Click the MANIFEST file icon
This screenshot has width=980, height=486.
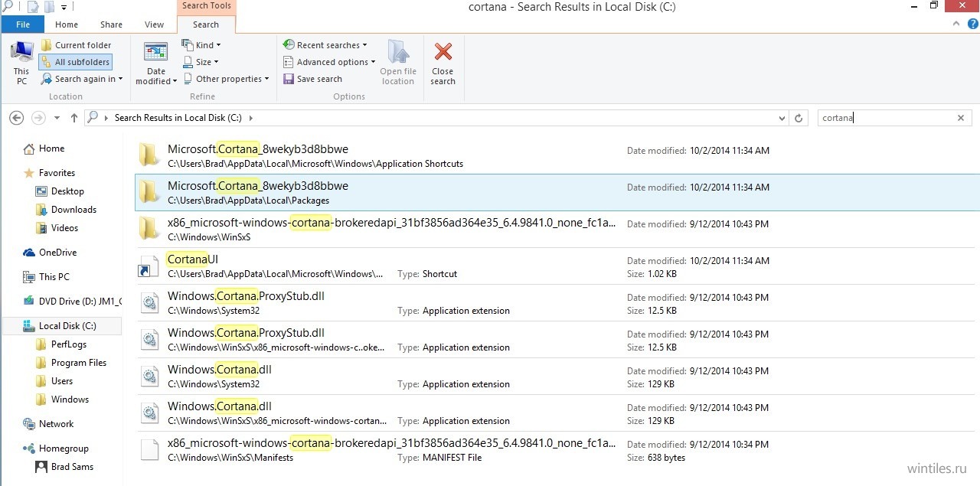[x=149, y=449]
